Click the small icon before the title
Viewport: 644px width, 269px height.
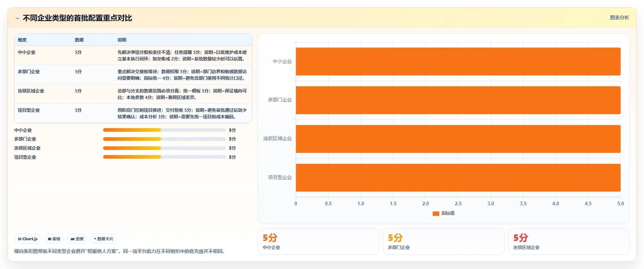pos(17,18)
